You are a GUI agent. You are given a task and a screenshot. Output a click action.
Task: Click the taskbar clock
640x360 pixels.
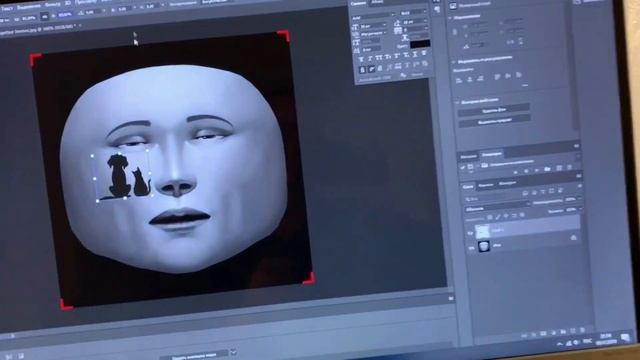tap(606, 339)
